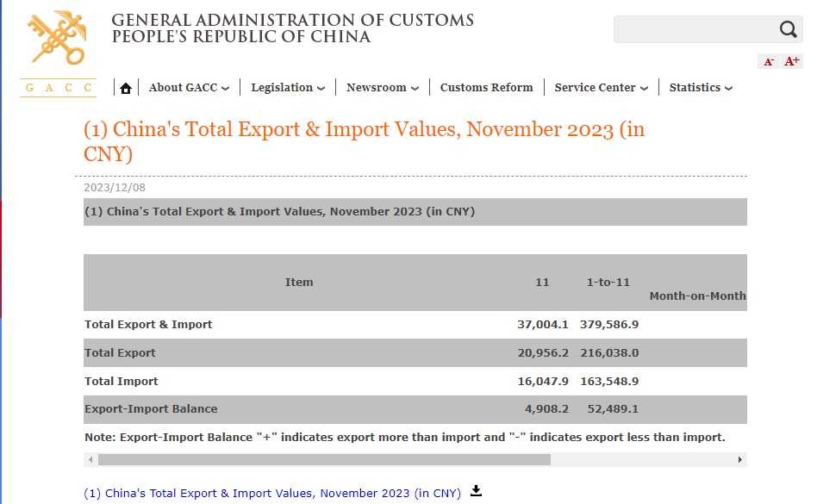The height and width of the screenshot is (504, 817).
Task: Open the Service Center menu
Action: (601, 88)
